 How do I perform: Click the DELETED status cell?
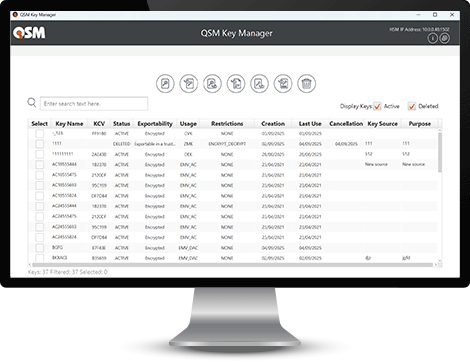point(121,144)
